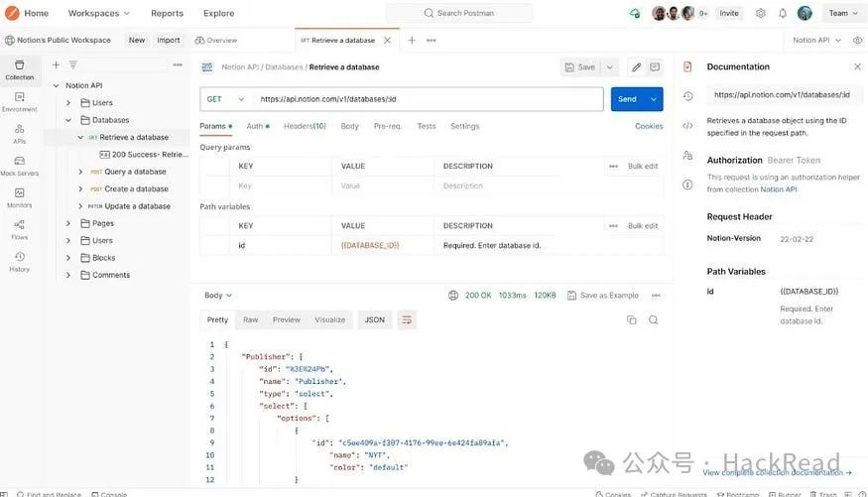Viewport: 868px width, 497px height.
Task: Click the sync status cloud icon
Action: 635,13
